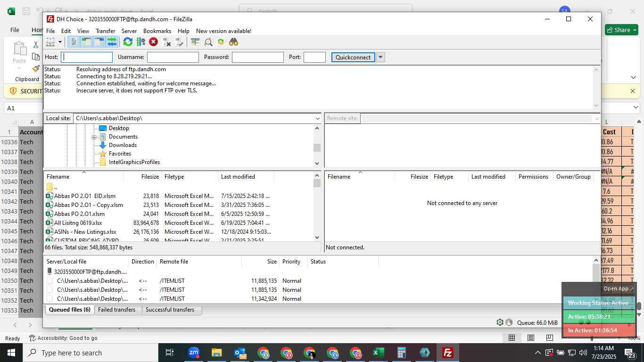Click the disconnect from server icon
The width and height of the screenshot is (644, 362).
tap(166, 42)
